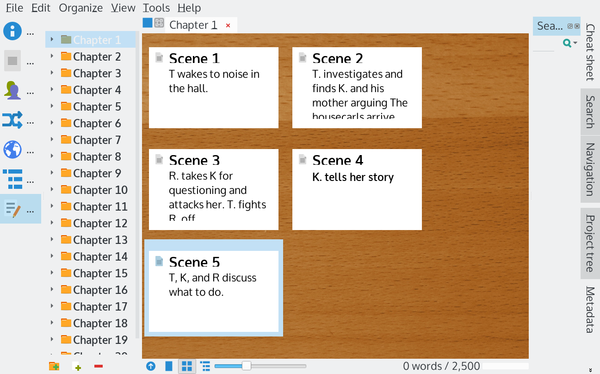Viewport: 600px width, 374px height.
Task: Open the Plots shuffle-arrows icon
Action: (13, 120)
